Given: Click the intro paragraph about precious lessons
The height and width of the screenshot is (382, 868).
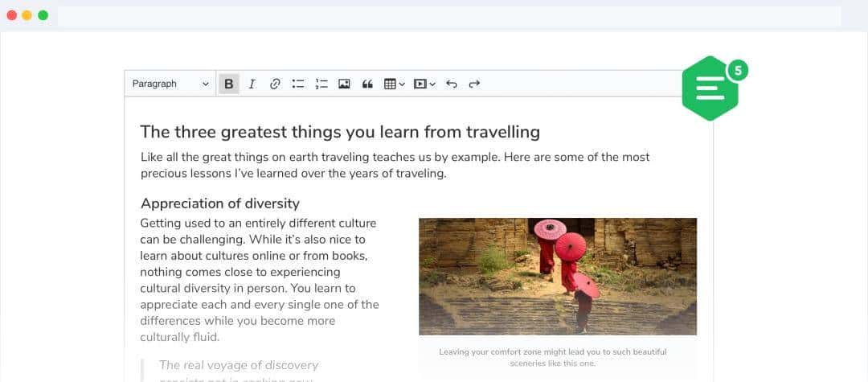Looking at the screenshot, I should (395, 165).
